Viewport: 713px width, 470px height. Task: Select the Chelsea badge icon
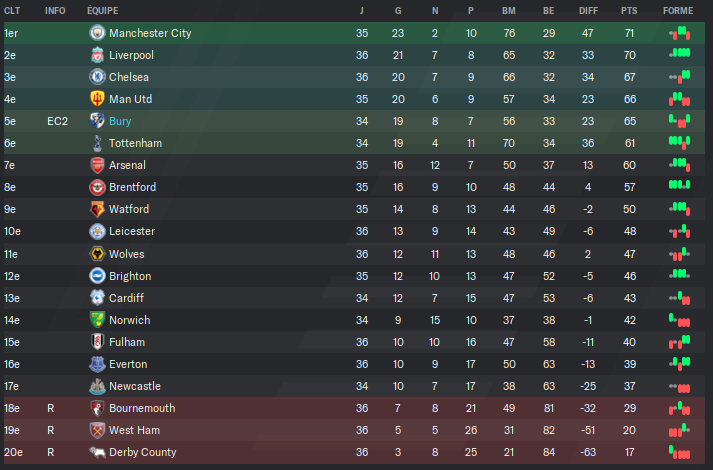tap(97, 77)
